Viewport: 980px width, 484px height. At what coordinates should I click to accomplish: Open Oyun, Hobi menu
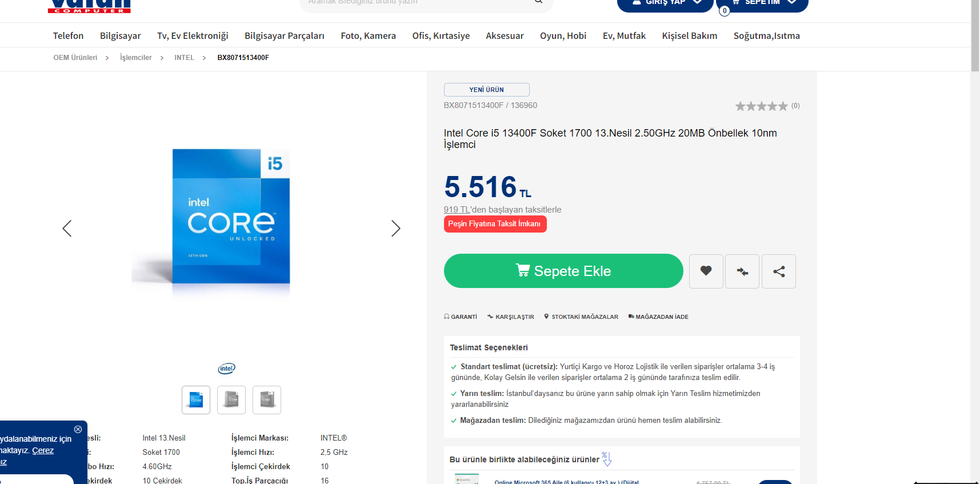coord(563,35)
